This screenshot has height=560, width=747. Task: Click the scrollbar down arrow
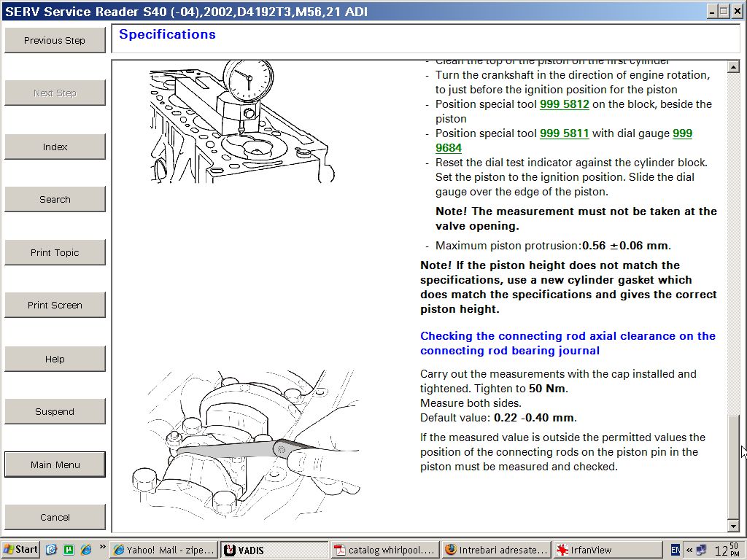tap(733, 526)
